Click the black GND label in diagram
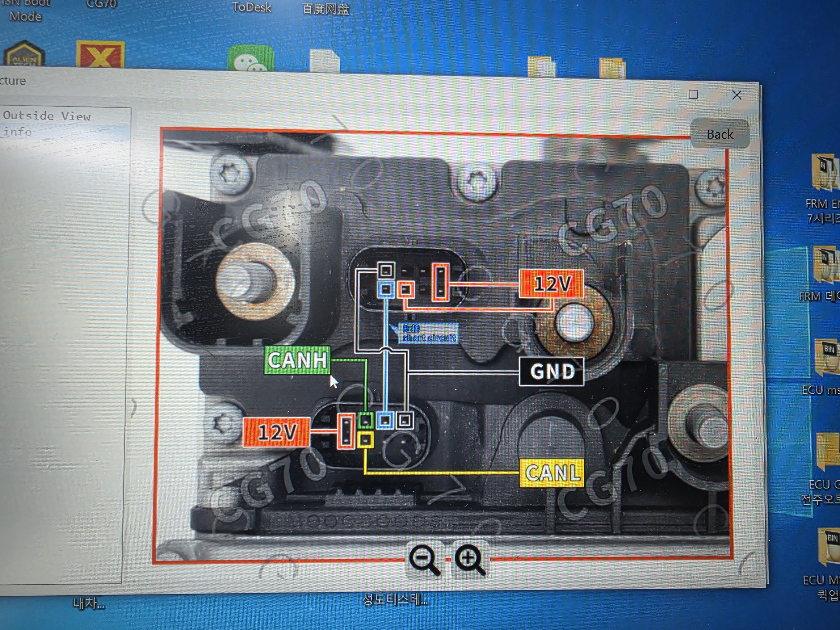Viewport: 840px width, 630px height. pyautogui.click(x=551, y=371)
